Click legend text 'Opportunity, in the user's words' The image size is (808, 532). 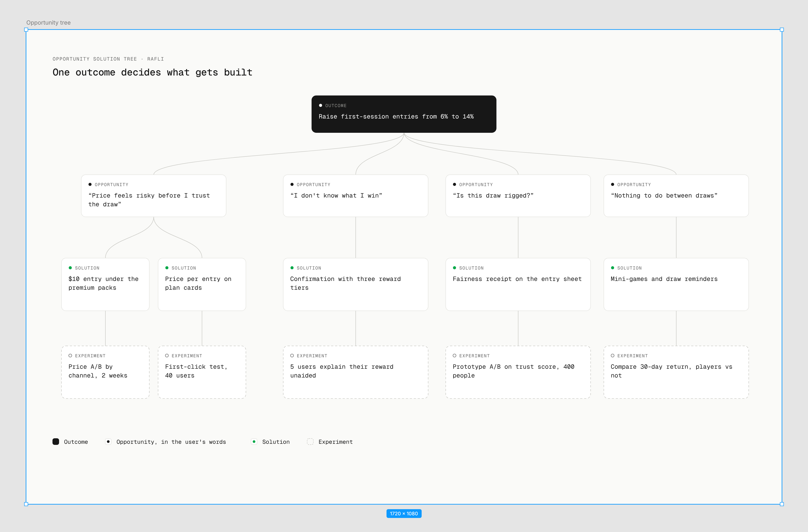tap(171, 442)
